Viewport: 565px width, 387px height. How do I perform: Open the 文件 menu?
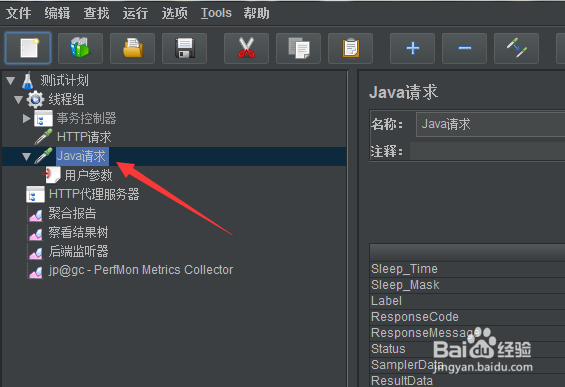pos(18,13)
